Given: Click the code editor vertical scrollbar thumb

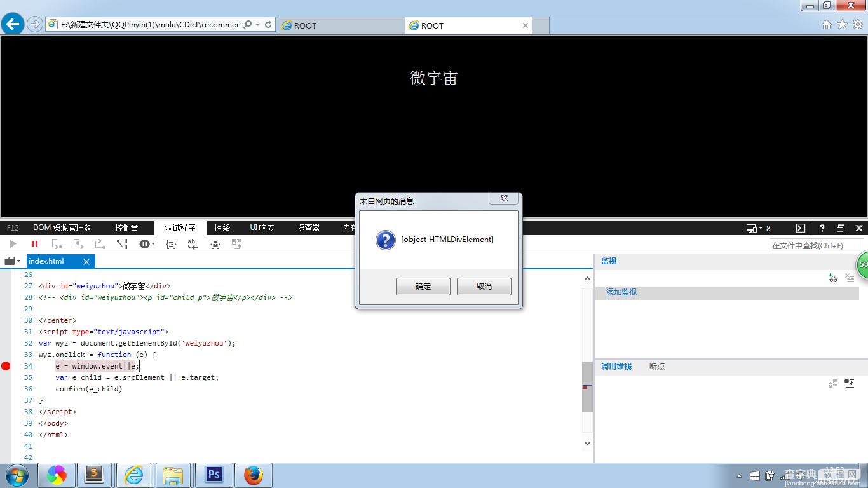Looking at the screenshot, I should point(587,387).
